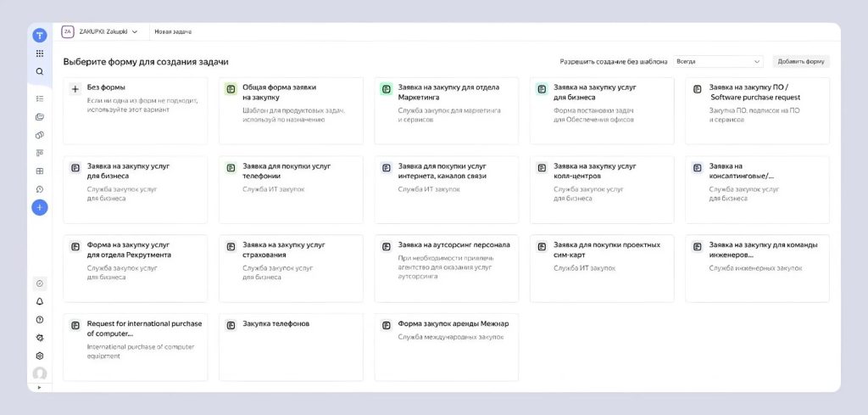Click the blue plus create button
The height and width of the screenshot is (415, 868).
click(x=40, y=207)
